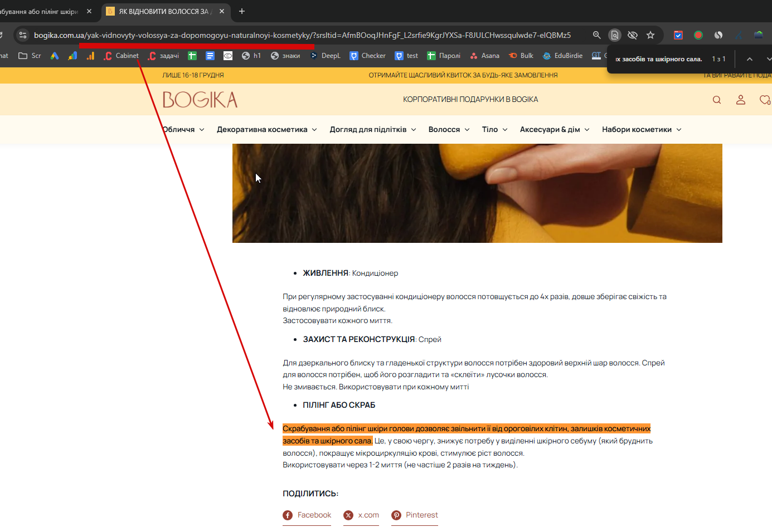Click the ПІЛІНГ АБО СКРАБ heading
The image size is (772, 532).
pyautogui.click(x=339, y=405)
